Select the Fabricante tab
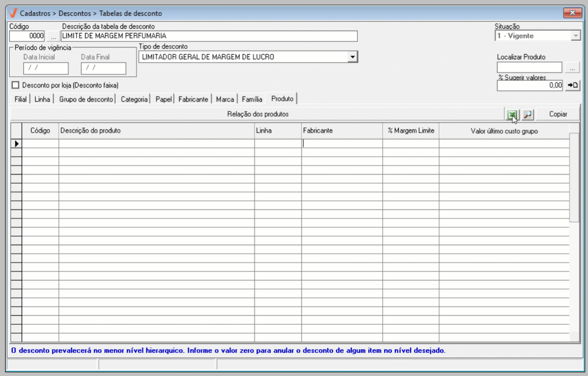The height and width of the screenshot is (376, 588). [x=193, y=99]
